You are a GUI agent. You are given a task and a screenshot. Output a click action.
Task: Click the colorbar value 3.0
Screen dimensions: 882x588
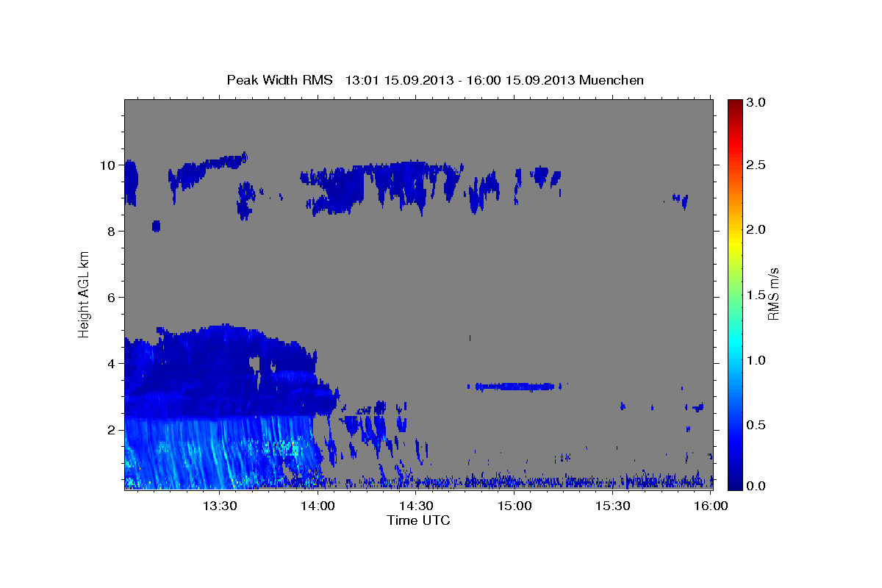pos(756,103)
